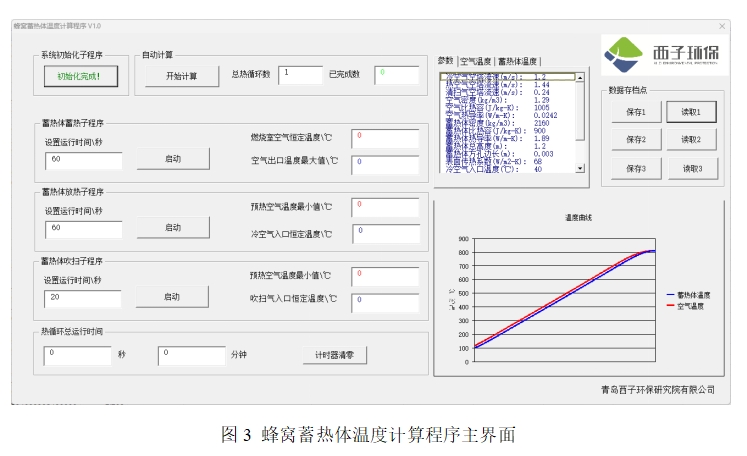747x456 pixels.
Task: Click the 蜂窝蓄热体温度计算程序 V1.0 window title
Action: click(x=57, y=26)
